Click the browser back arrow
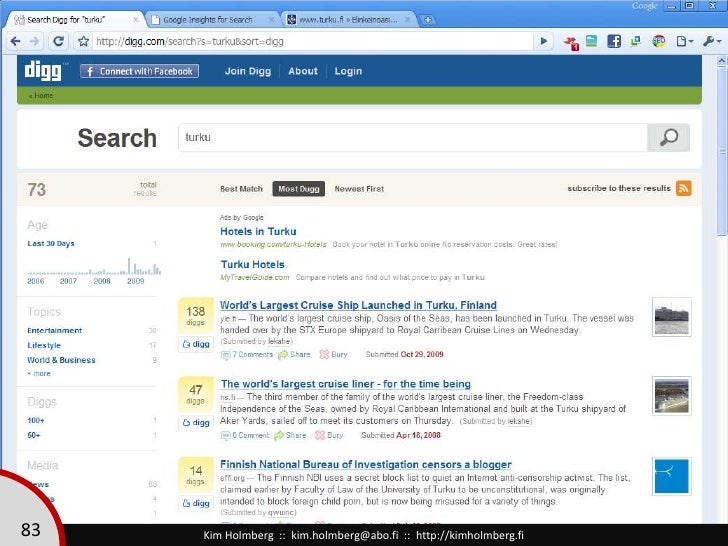Image resolution: width=728 pixels, height=546 pixels. pos(14,41)
